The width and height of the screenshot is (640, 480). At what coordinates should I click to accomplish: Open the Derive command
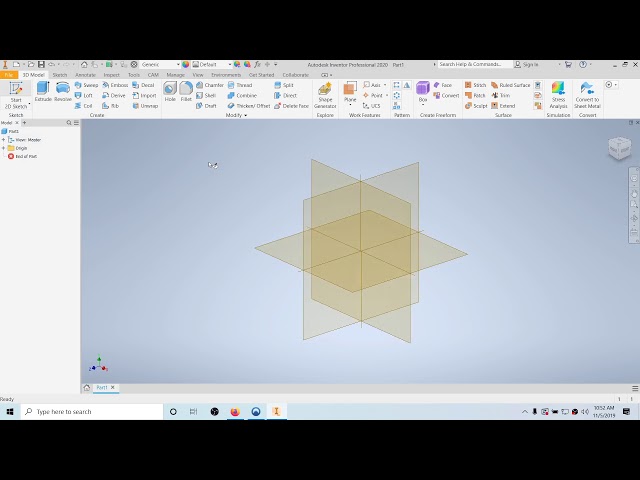(x=114, y=96)
